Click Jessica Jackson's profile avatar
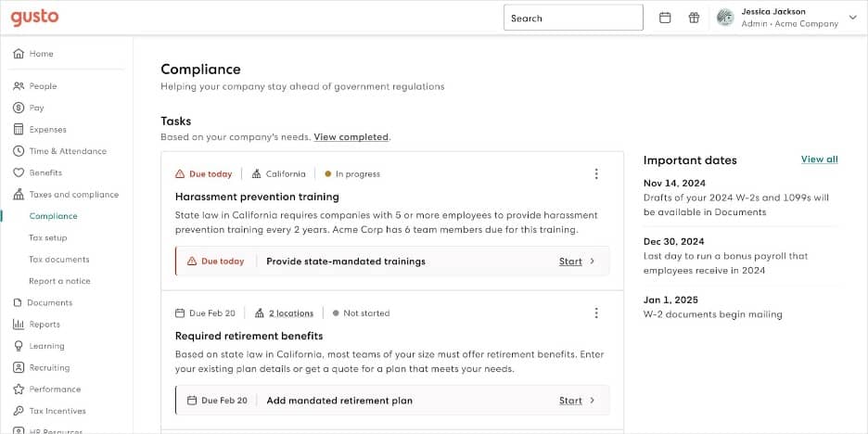 (725, 18)
